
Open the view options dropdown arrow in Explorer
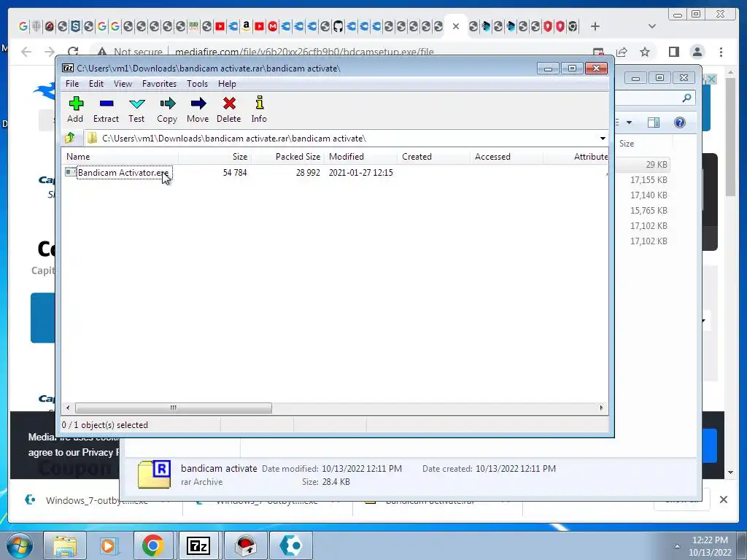tap(629, 122)
